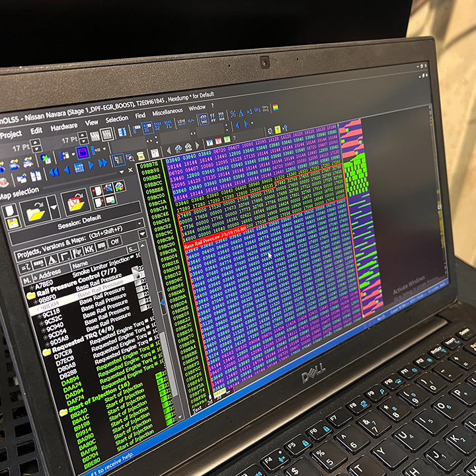Image resolution: width=476 pixels, height=476 pixels.
Task: Open the View menu
Action: [91, 122]
